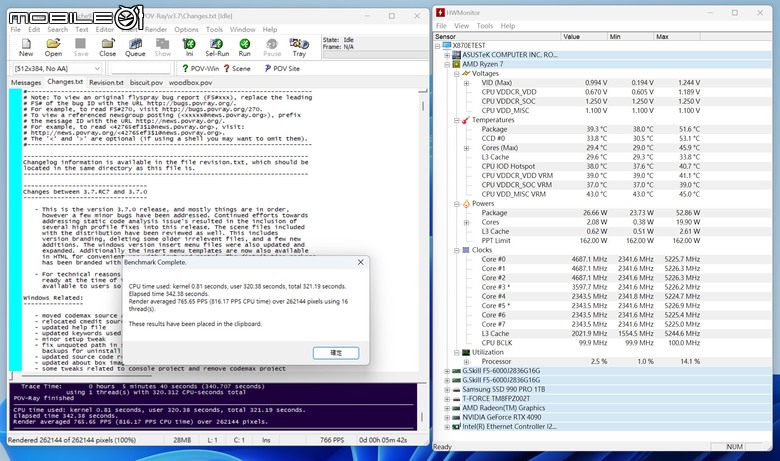Open HWMonitor Help menu
Image resolution: width=780 pixels, height=461 pixels.
pos(507,26)
